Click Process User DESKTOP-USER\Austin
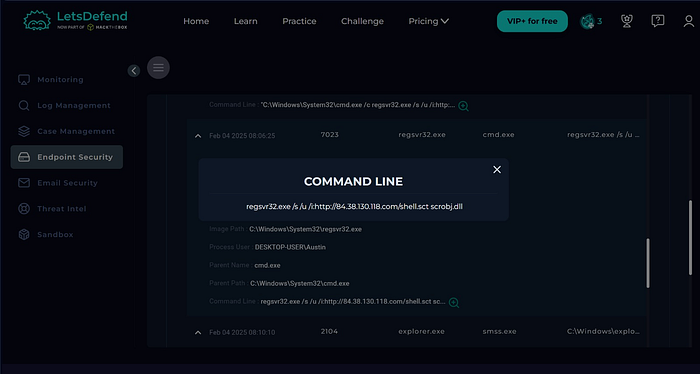The image size is (700, 374). [290, 247]
